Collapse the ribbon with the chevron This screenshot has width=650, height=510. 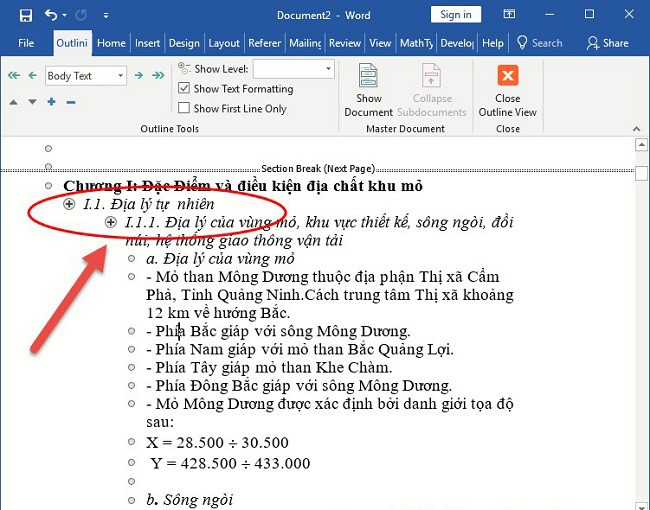pyautogui.click(x=636, y=129)
